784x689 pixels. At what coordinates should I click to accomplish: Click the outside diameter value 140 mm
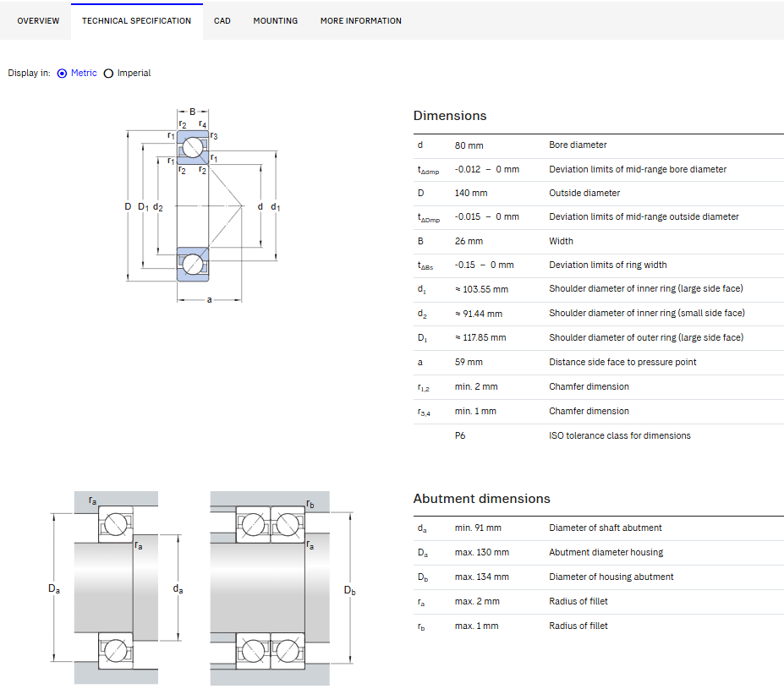click(x=471, y=193)
